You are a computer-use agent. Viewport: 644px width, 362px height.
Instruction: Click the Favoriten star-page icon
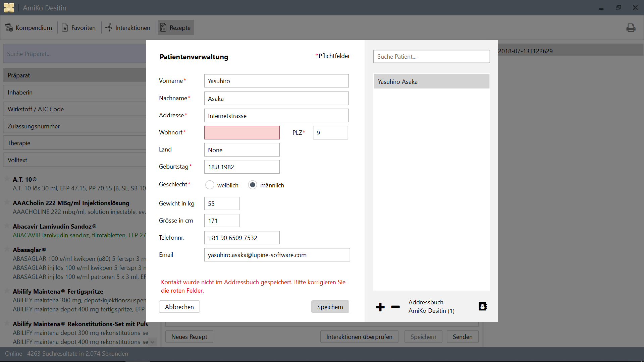point(65,28)
